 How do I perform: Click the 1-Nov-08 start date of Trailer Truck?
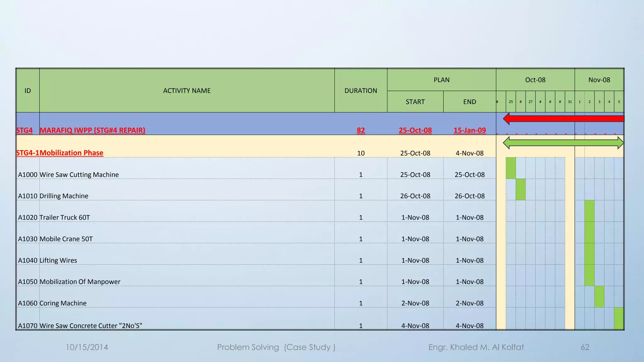415,217
